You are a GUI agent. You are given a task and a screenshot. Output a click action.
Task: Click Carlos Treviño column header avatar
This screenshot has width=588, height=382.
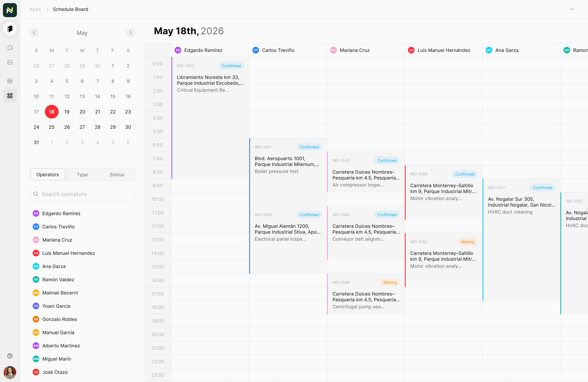[256, 50]
